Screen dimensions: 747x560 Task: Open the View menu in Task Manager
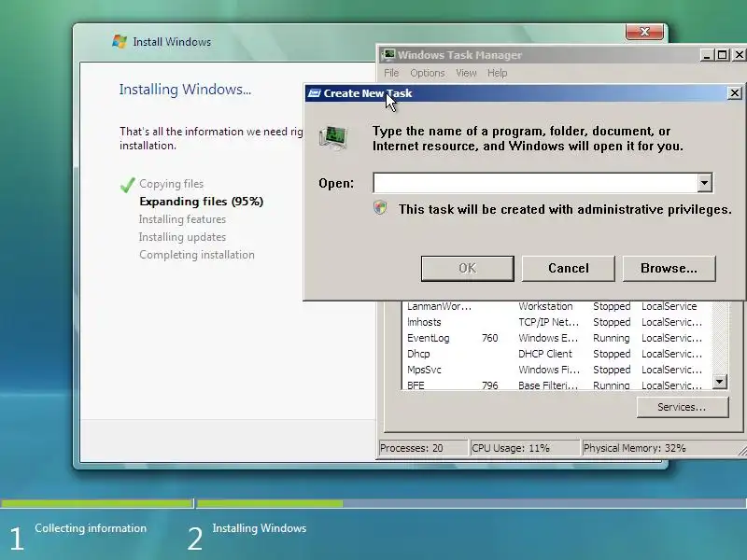[466, 73]
